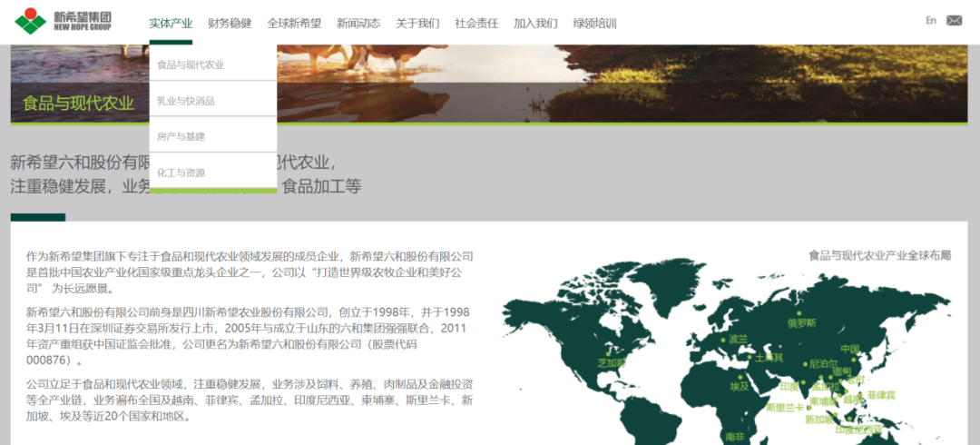This screenshot has height=445, width=980.
Task: Open the 加入我们 menu
Action: click(x=535, y=24)
